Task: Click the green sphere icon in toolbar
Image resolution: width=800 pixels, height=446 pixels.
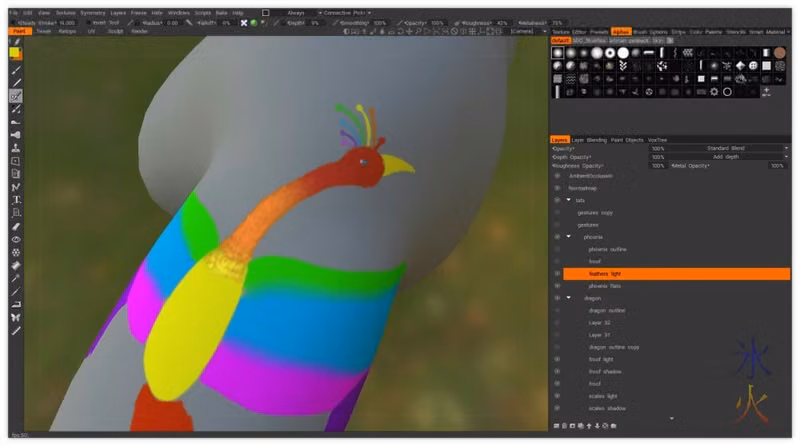Action: click(x=254, y=23)
